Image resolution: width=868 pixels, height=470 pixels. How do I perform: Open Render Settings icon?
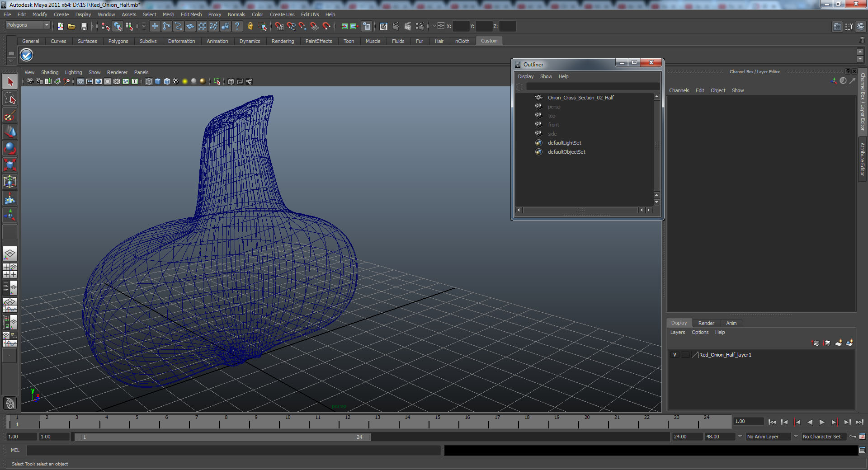(420, 26)
